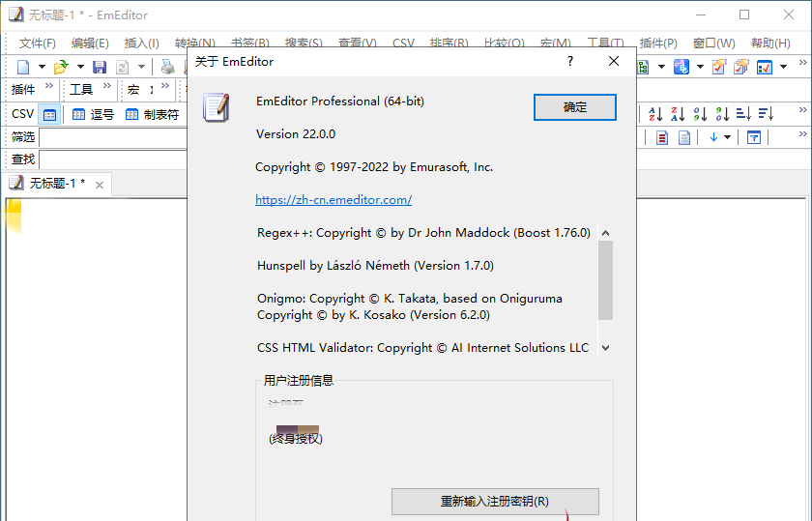
Task: Sort by length longest to shortest
Action: (x=766, y=113)
